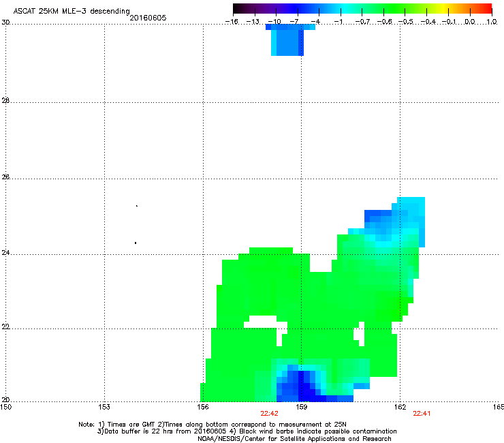This screenshot has height=443, width=504.
Task: Click the longitude label 156
Action: click(x=203, y=407)
